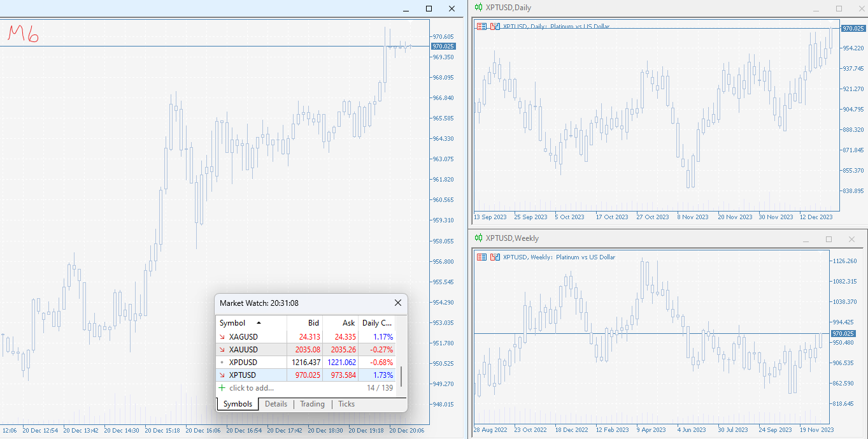Close the Market Watch panel

[x=398, y=303]
